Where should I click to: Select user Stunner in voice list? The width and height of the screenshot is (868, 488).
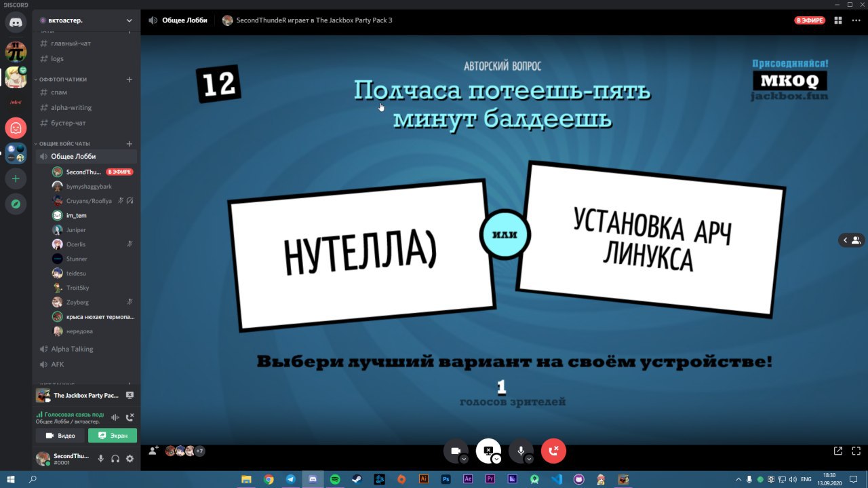coord(94,259)
